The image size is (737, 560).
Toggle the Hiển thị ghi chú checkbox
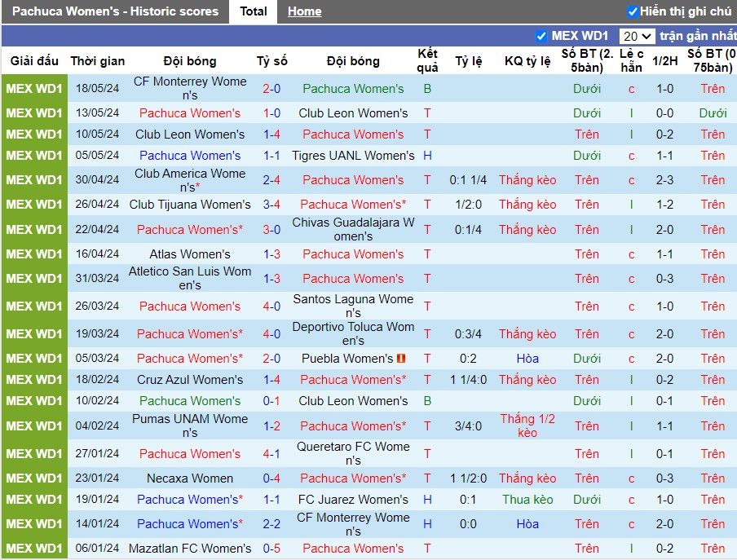tap(633, 11)
